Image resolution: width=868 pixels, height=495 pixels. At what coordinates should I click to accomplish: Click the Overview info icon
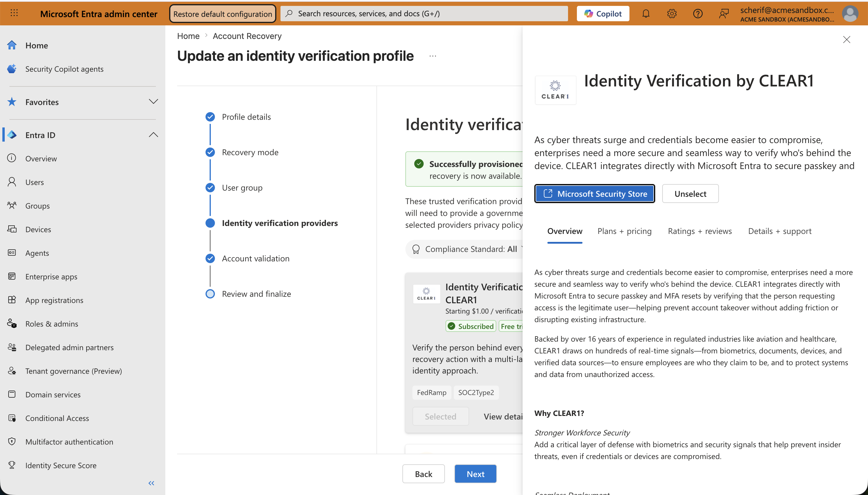click(12, 158)
